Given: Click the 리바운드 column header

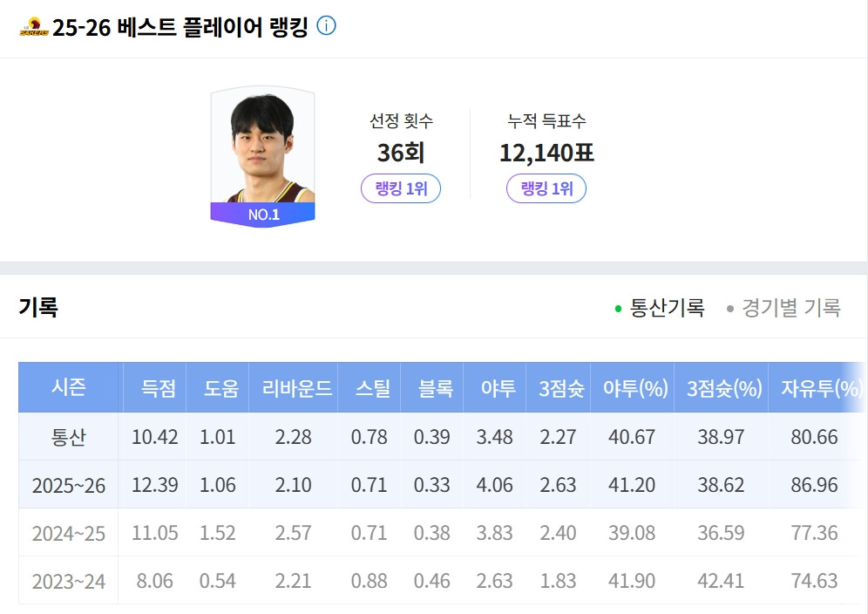Looking at the screenshot, I should [292, 388].
